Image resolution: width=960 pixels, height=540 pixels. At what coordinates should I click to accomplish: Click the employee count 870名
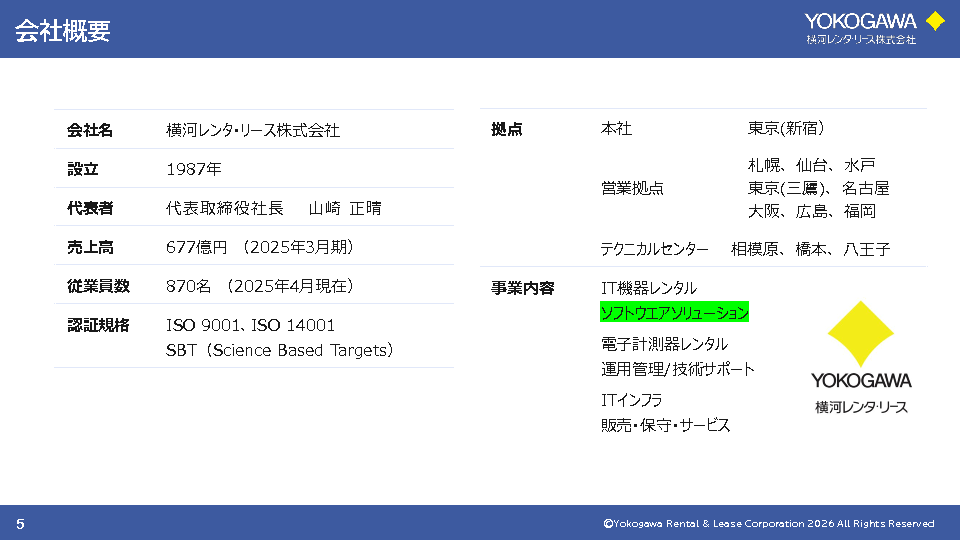188,286
